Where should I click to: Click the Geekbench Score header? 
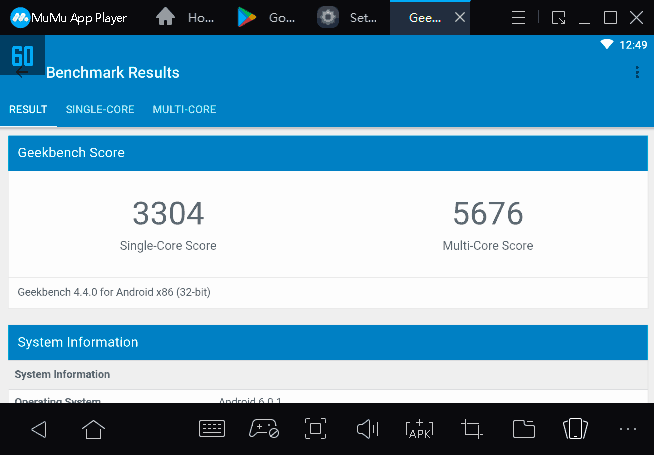328,153
